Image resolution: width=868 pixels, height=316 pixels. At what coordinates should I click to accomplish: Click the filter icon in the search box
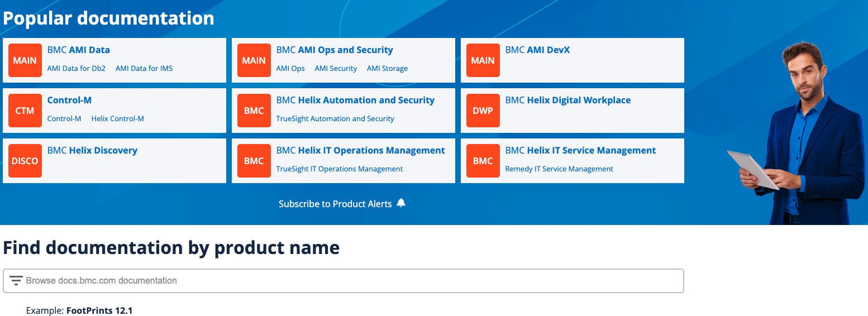(16, 280)
